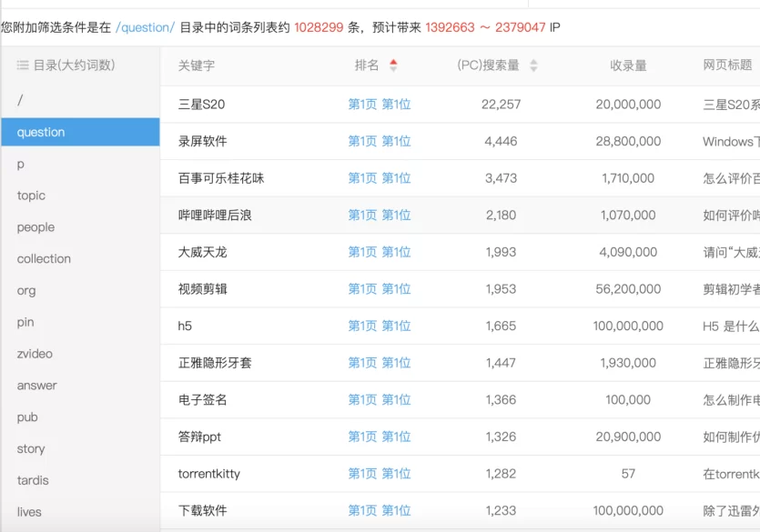Click the 关键字 column header
This screenshot has height=532, width=760.
pos(197,65)
